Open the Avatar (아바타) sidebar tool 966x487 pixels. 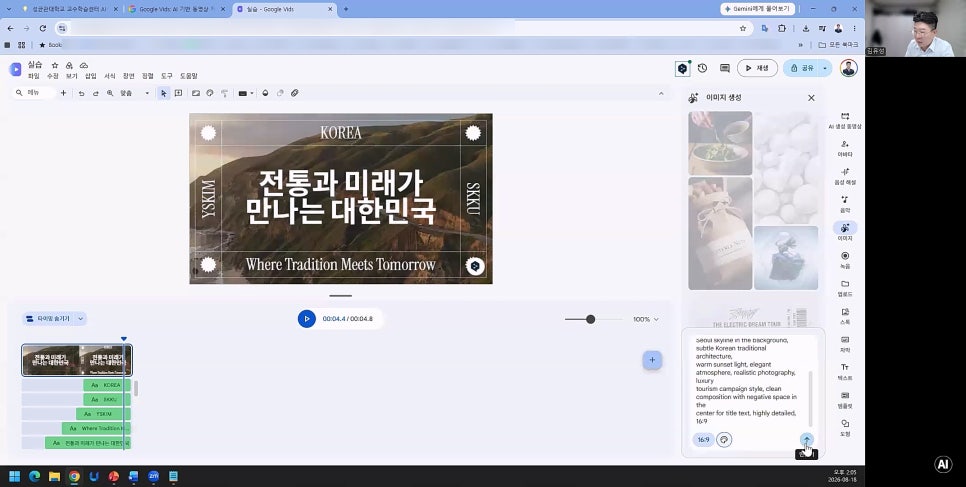[x=845, y=148]
